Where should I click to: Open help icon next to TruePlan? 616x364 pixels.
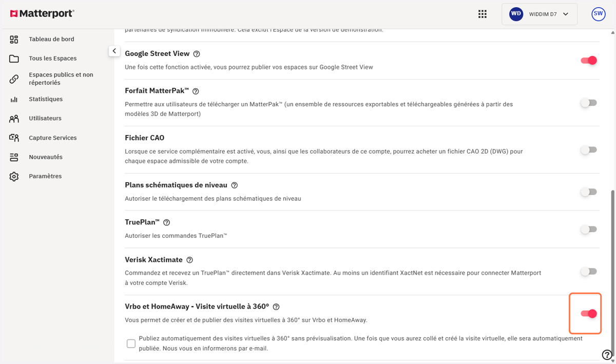pos(166,223)
